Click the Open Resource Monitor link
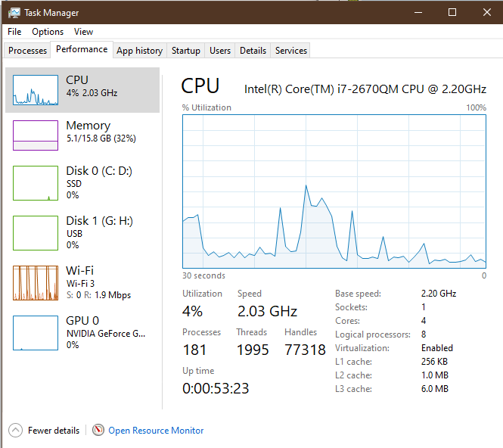 156,431
